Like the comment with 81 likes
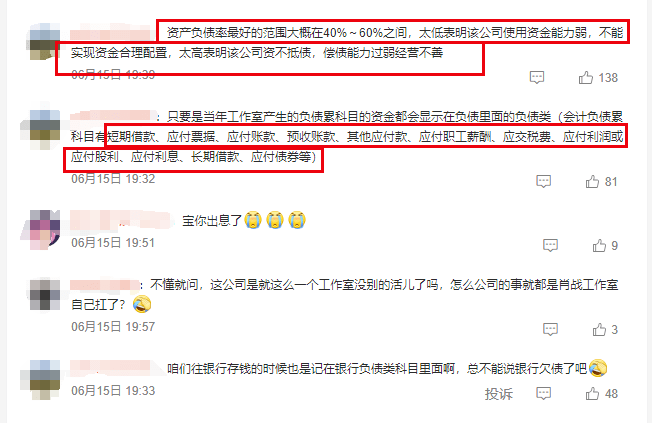Image resolution: width=652 pixels, height=423 pixels. (592, 182)
